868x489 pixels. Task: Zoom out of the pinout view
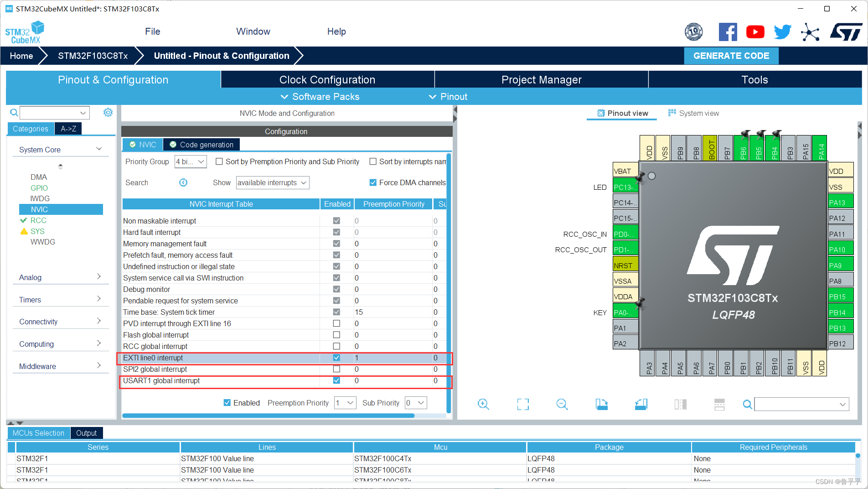click(562, 404)
